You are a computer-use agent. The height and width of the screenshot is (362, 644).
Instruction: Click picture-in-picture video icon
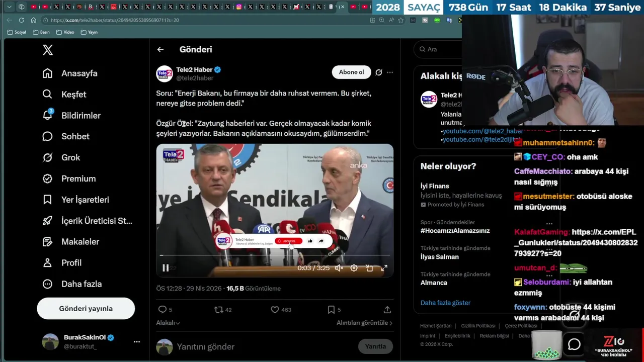(369, 268)
